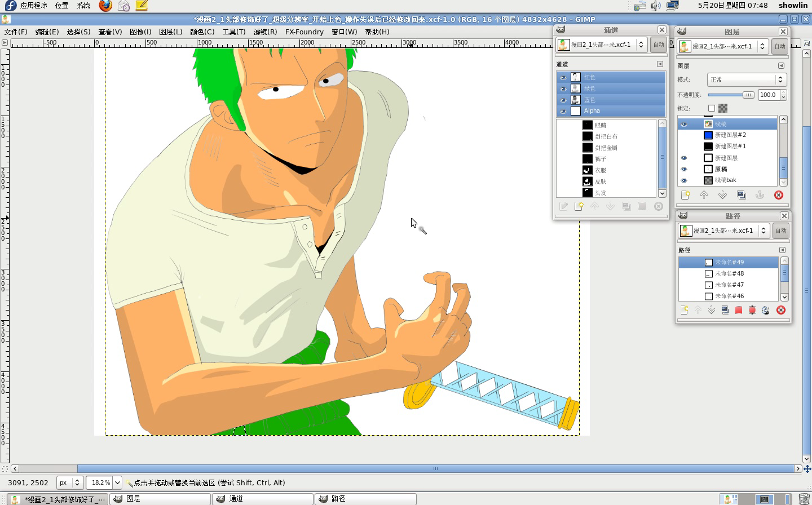Viewport: 812px width, 505px height.
Task: Click the edit channel attributes icon
Action: coord(563,206)
